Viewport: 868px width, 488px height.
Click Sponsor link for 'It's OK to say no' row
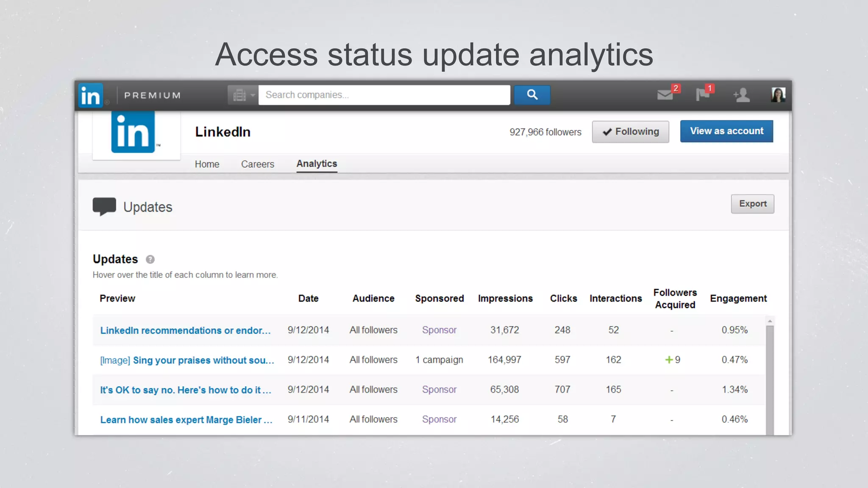pos(439,389)
